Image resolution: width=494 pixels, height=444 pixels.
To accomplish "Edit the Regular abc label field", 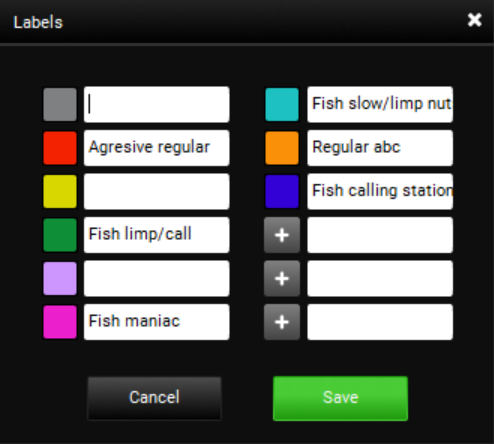I will [380, 148].
